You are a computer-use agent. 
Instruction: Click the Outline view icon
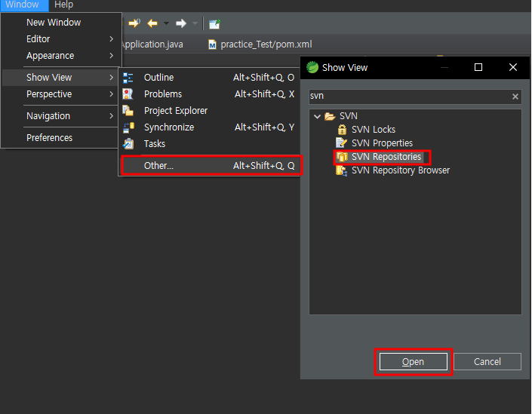(x=128, y=78)
